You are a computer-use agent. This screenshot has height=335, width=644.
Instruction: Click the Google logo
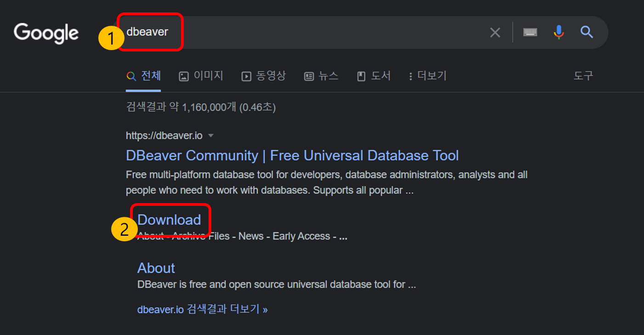(46, 34)
